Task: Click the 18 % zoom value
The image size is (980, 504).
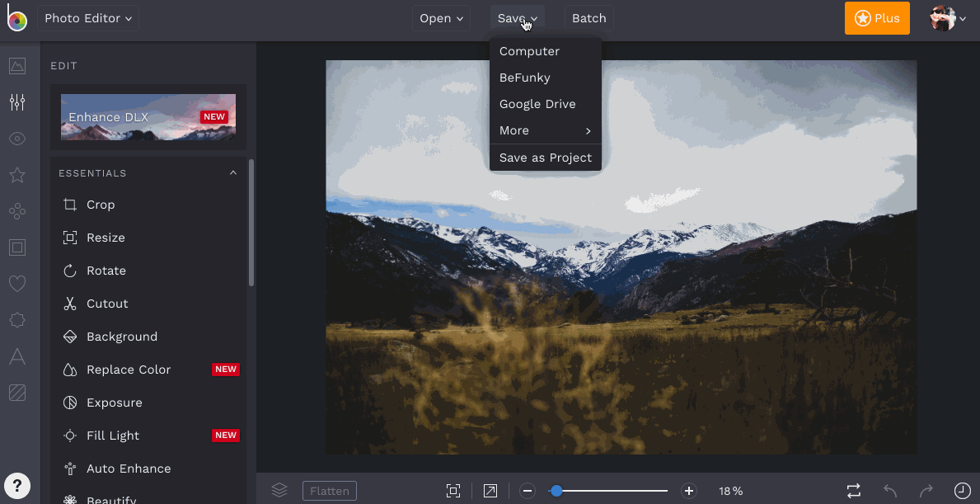Action: coord(730,491)
